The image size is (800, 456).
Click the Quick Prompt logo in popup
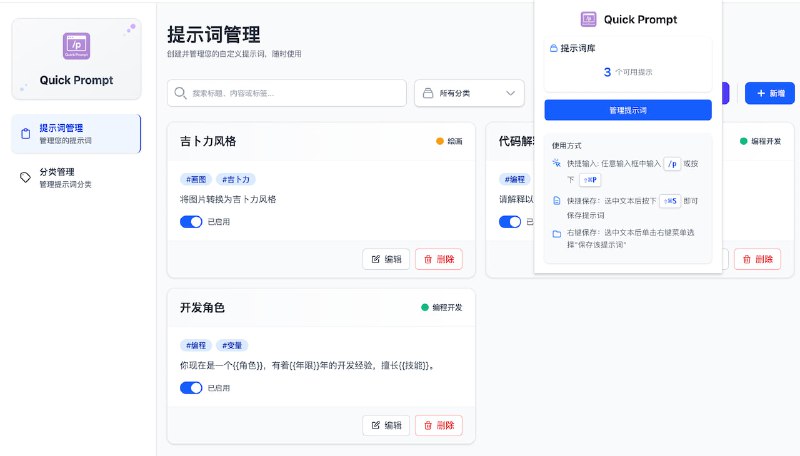tap(590, 19)
